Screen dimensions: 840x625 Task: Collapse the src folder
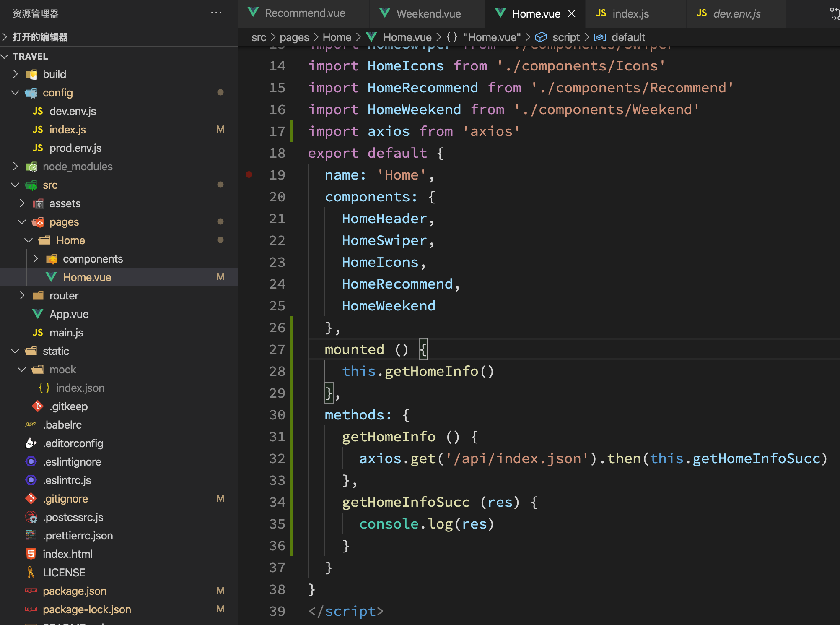pyautogui.click(x=16, y=185)
